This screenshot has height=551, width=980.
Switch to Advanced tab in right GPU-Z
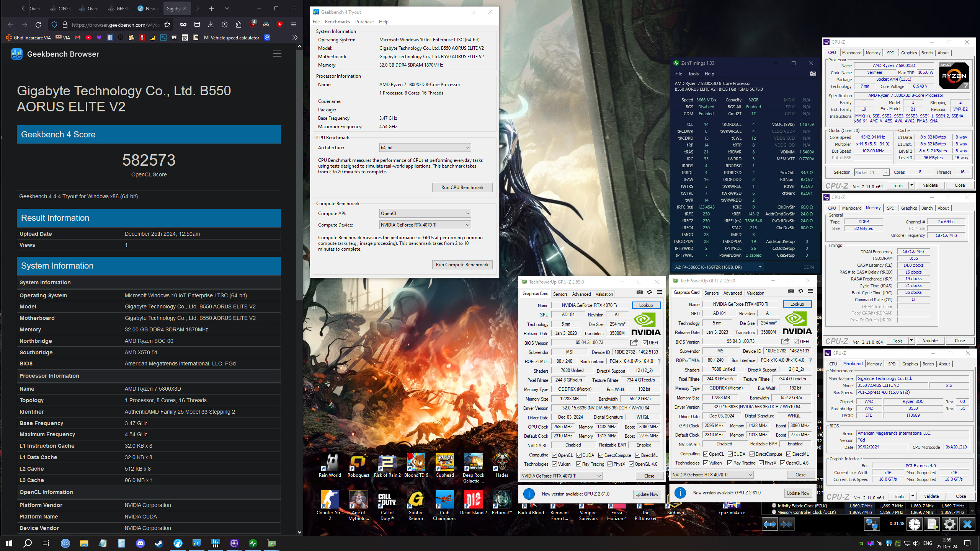pos(732,293)
